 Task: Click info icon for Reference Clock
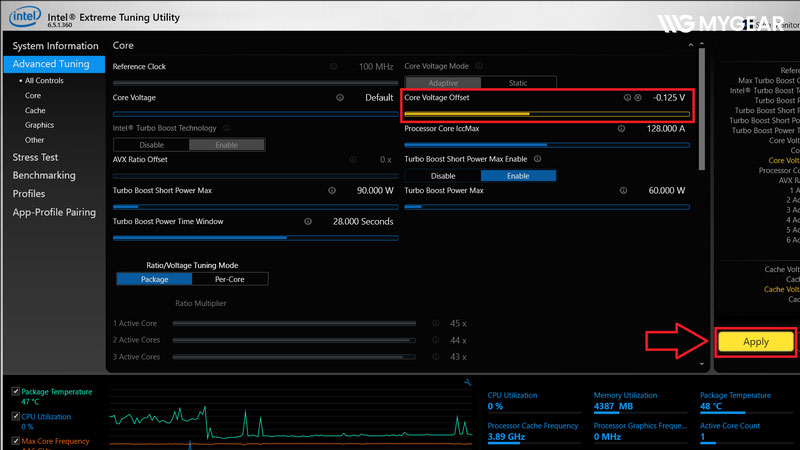click(333, 66)
